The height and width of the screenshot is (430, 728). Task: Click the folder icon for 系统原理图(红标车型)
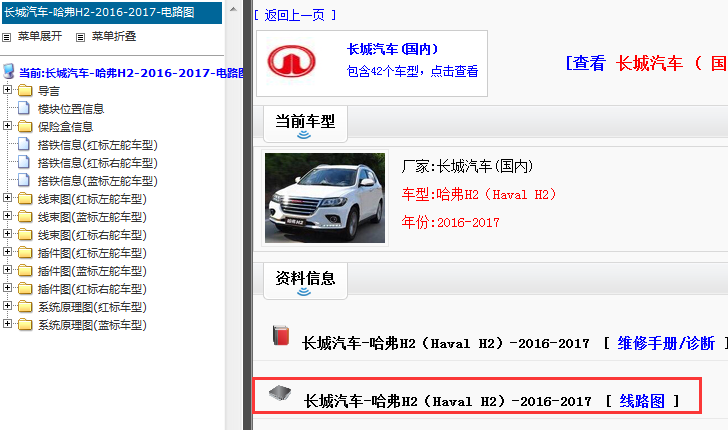25,306
